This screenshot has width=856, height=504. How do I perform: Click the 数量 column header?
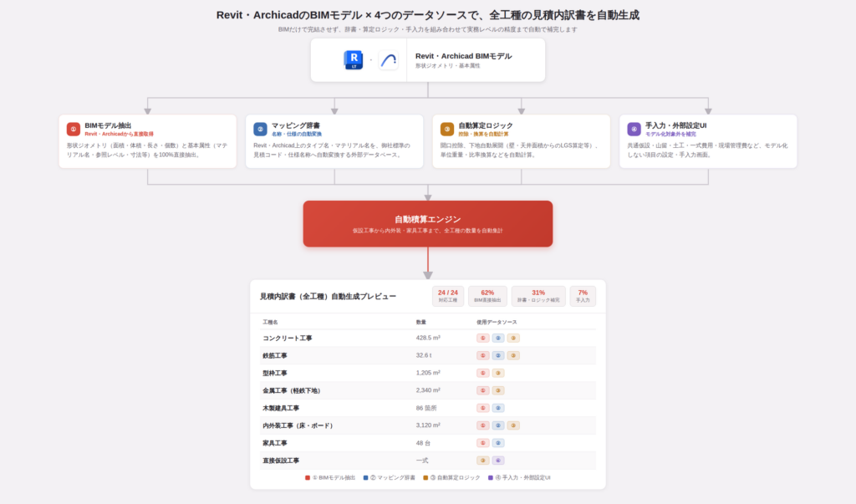click(421, 322)
